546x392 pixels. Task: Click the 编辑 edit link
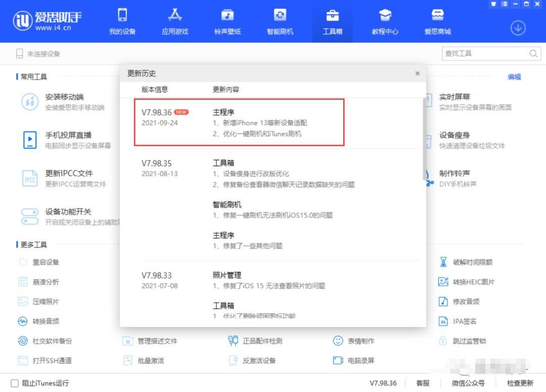pos(514,77)
